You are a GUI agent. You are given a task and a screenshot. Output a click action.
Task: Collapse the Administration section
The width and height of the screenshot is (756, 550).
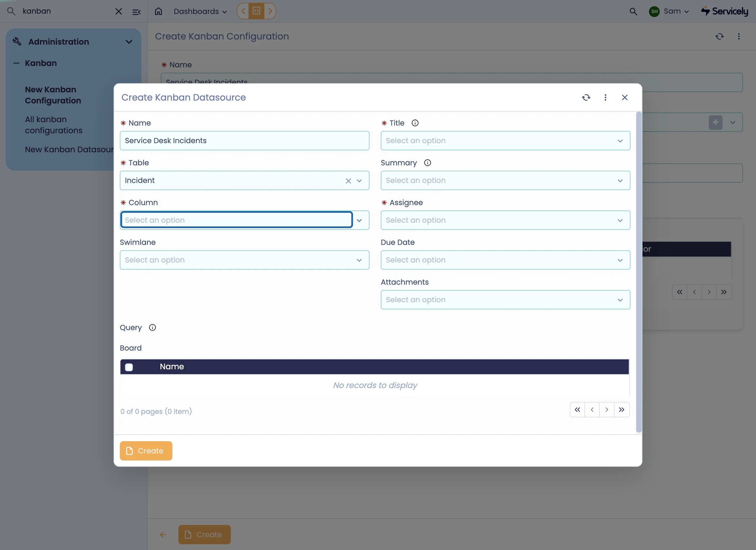tap(129, 42)
